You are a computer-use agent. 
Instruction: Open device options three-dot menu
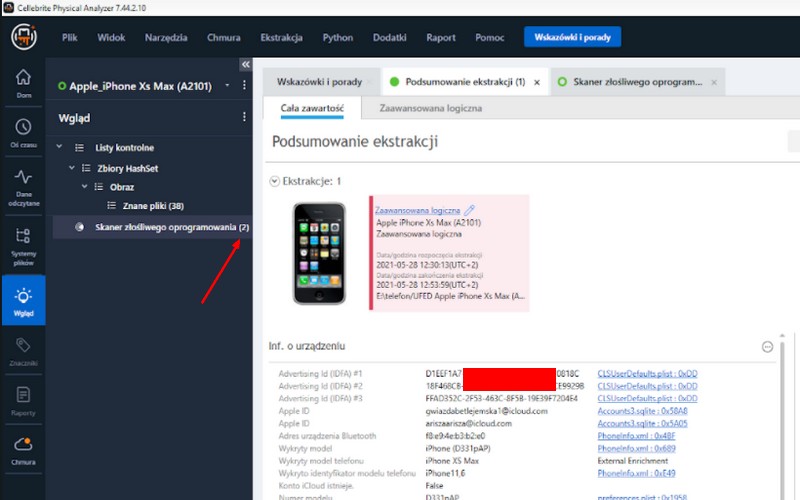click(x=244, y=85)
